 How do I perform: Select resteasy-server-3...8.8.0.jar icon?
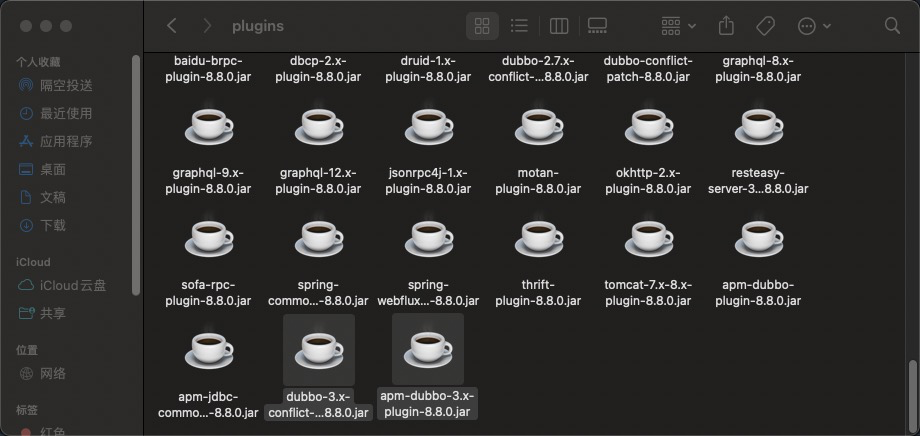click(x=758, y=126)
